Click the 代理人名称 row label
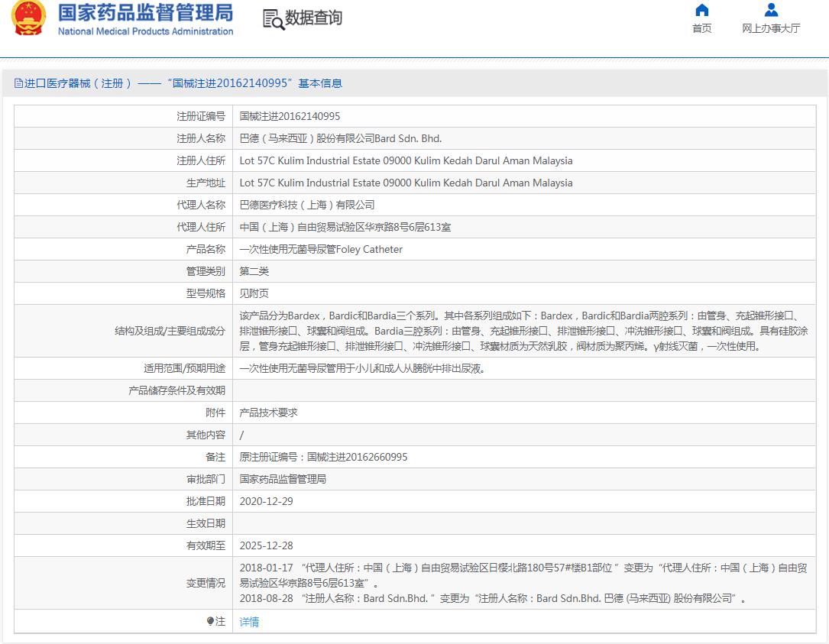 pyautogui.click(x=201, y=205)
